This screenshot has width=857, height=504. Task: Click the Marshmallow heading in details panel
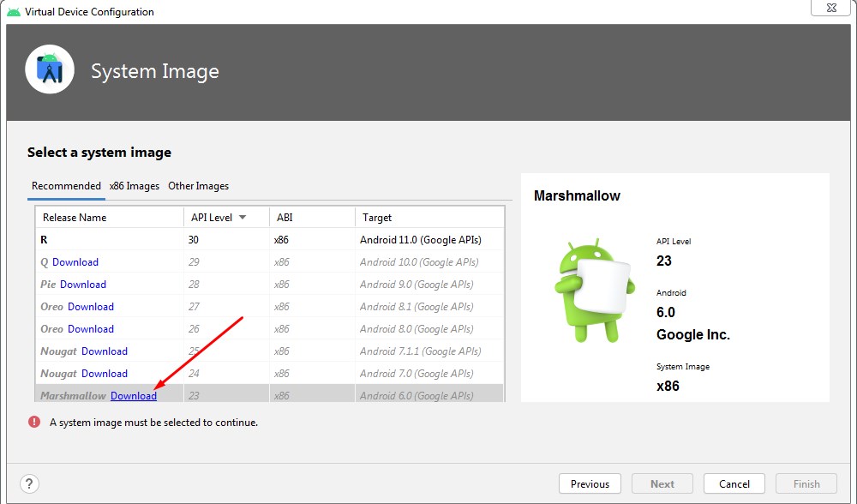tap(577, 195)
